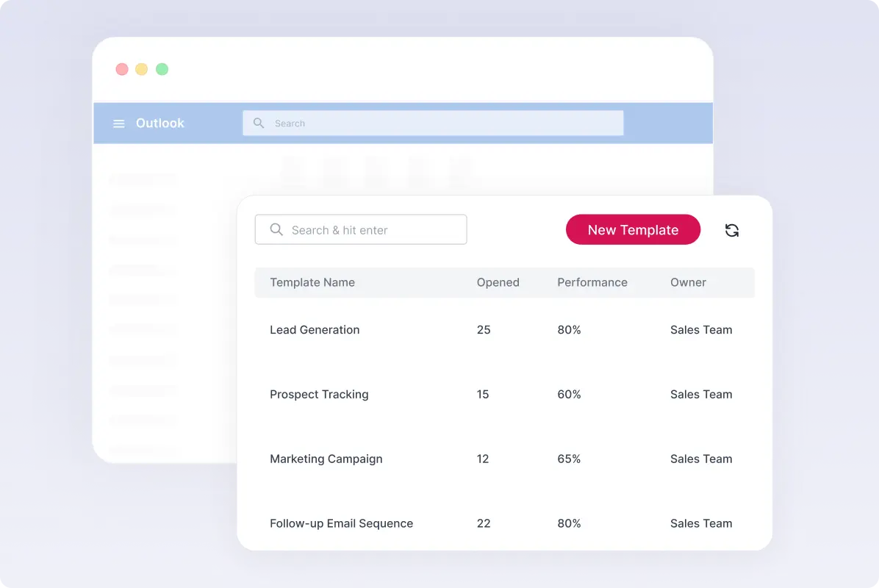Click the magnifier icon in Outlook search bar
This screenshot has width=879, height=588.
pyautogui.click(x=259, y=123)
